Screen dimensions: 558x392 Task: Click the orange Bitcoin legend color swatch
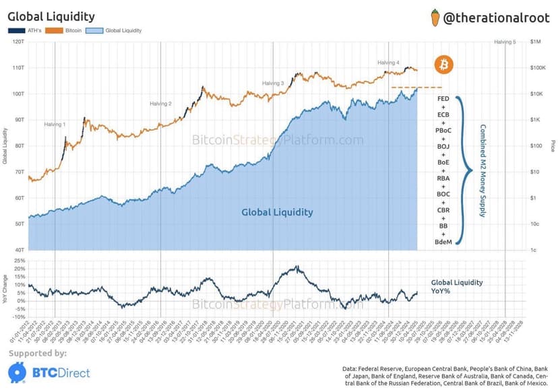pyautogui.click(x=54, y=30)
